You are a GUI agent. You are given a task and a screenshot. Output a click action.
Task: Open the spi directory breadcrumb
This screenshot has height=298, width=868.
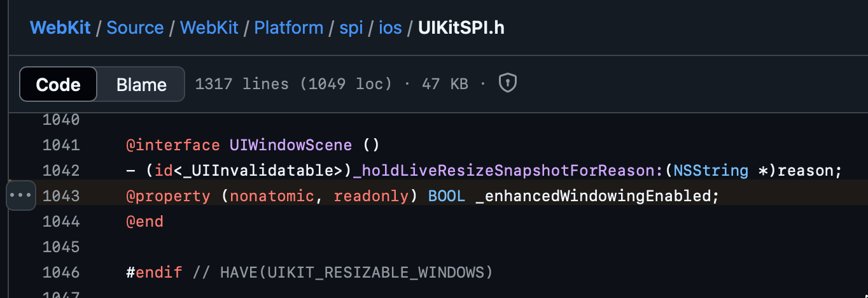(x=351, y=28)
